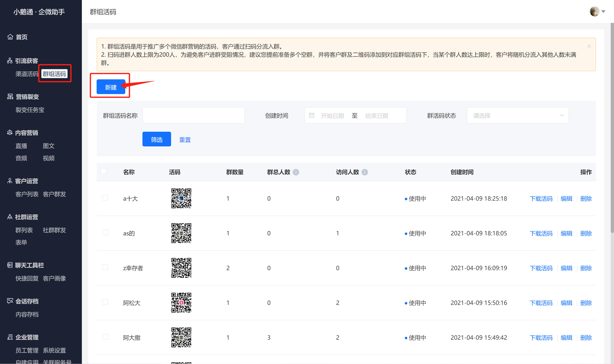Click 首页 in the sidebar
The width and height of the screenshot is (614, 364).
(x=21, y=37)
